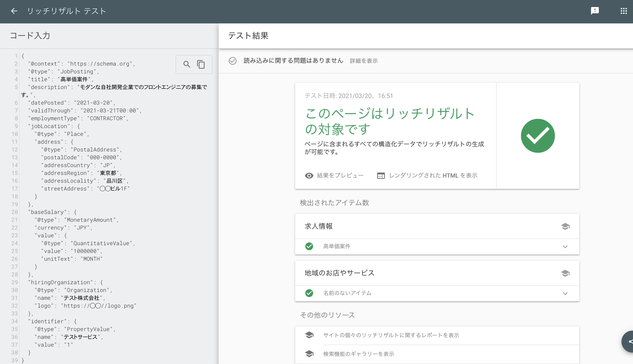
Task: Click the green check circle next to 高単価案件
Action: click(x=310, y=246)
